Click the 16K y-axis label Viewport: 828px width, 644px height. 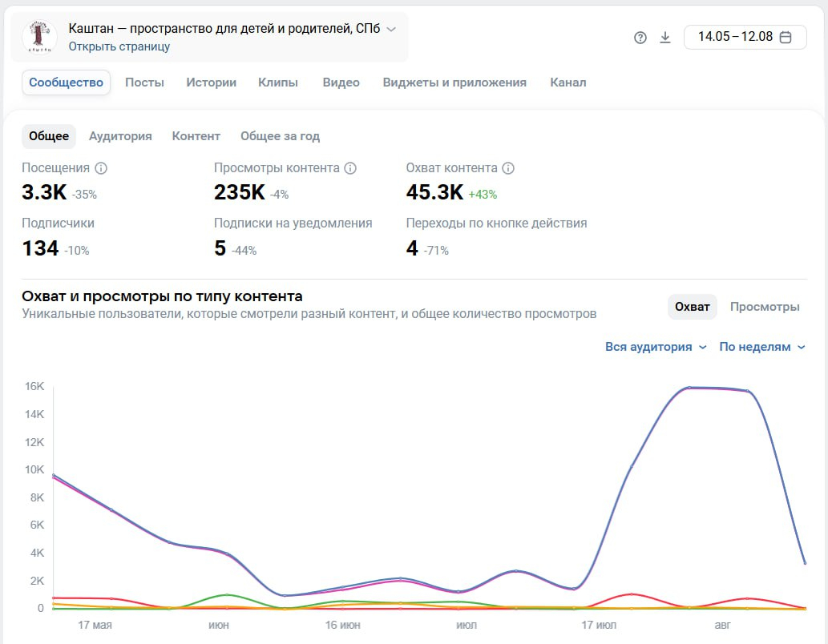click(34, 386)
